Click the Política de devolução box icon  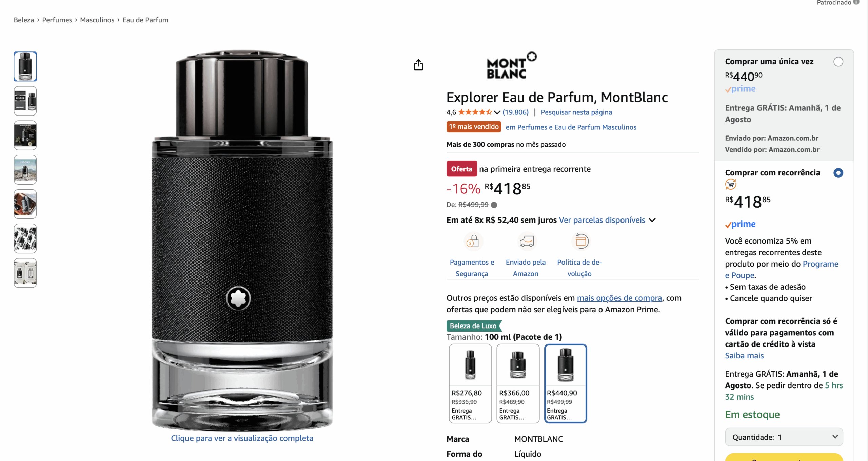(x=581, y=242)
